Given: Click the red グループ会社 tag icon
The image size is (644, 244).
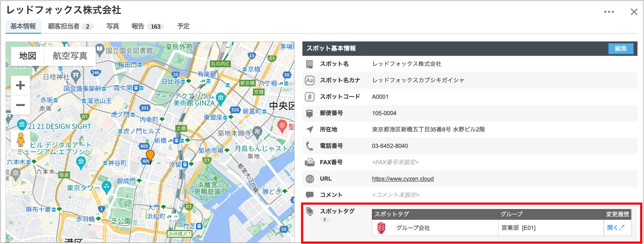Looking at the screenshot, I should tap(381, 228).
